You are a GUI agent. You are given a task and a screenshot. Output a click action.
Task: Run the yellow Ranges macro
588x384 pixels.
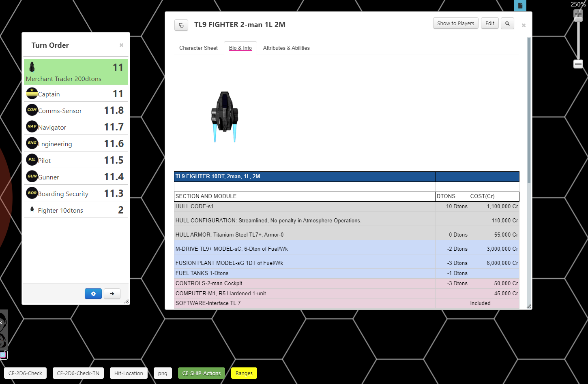click(244, 373)
